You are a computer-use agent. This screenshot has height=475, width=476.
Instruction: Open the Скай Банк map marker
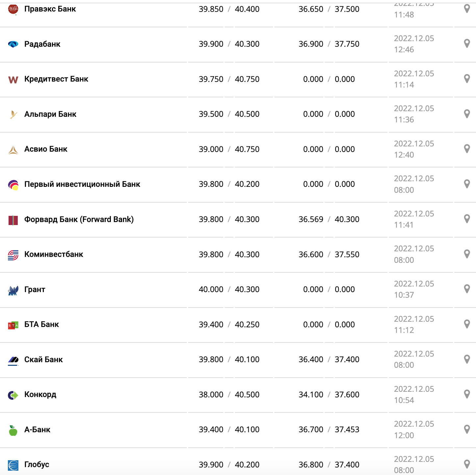(x=466, y=359)
